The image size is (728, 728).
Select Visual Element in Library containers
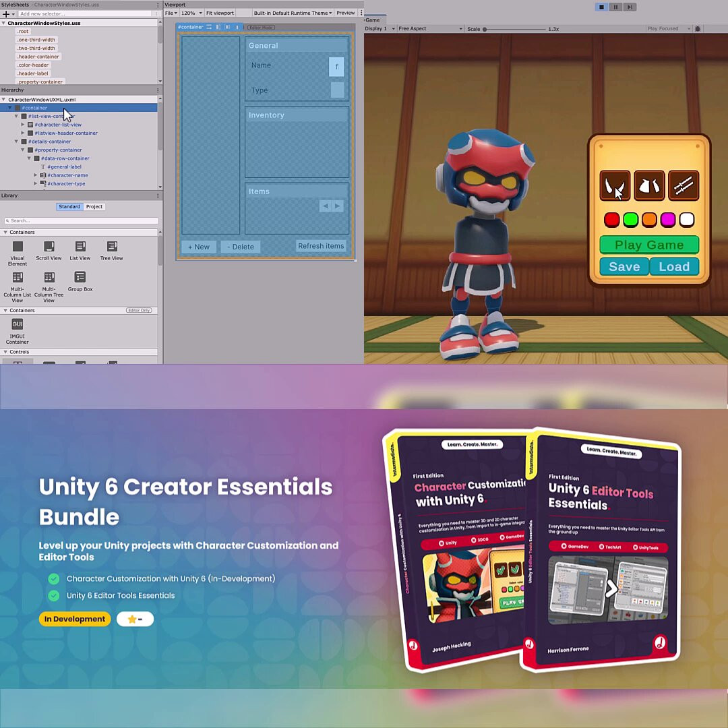[18, 253]
